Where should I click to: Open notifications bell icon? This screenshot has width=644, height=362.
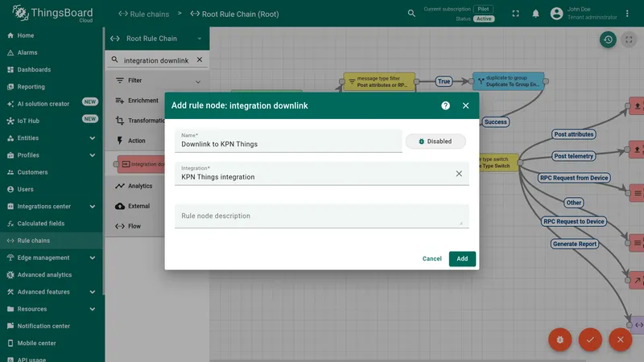(x=535, y=14)
